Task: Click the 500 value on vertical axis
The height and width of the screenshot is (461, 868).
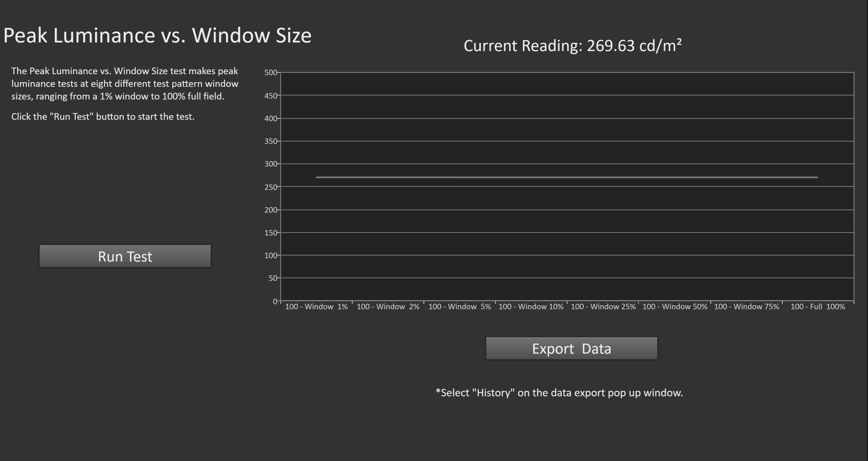Action: tap(271, 73)
